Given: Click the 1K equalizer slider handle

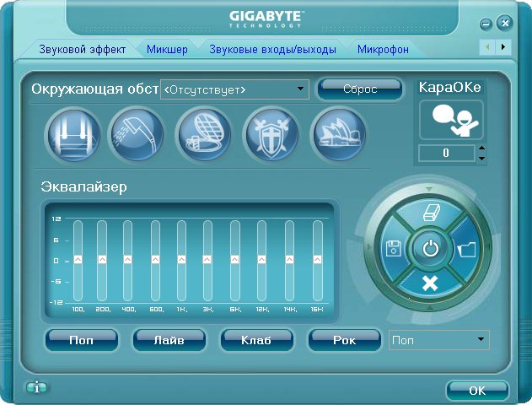Looking at the screenshot, I should tap(181, 260).
